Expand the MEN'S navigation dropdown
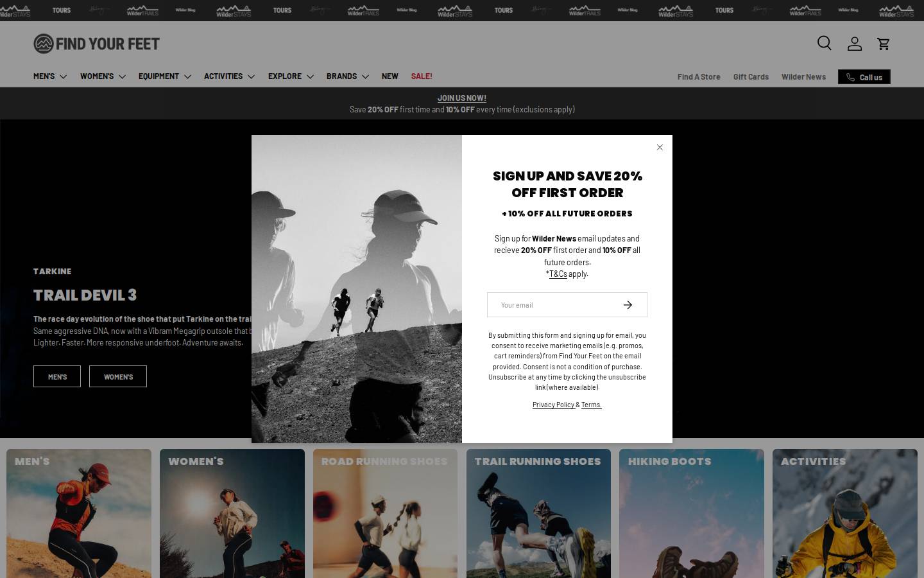This screenshot has width=924, height=578. click(x=50, y=76)
